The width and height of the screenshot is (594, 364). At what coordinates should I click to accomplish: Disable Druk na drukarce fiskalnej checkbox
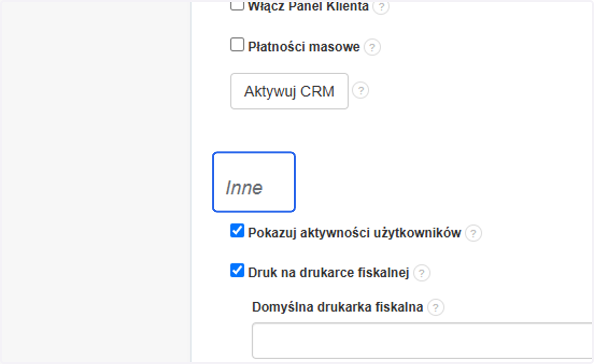pyautogui.click(x=238, y=270)
